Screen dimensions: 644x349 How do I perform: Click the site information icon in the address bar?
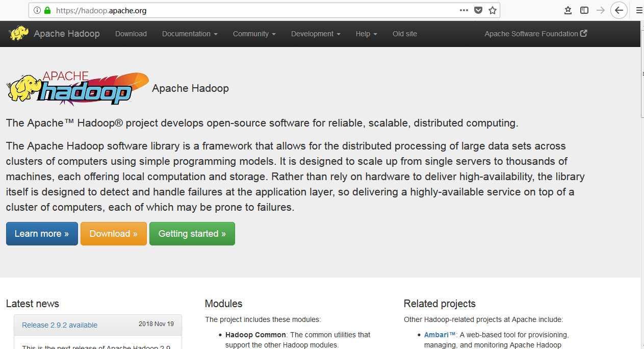click(37, 10)
